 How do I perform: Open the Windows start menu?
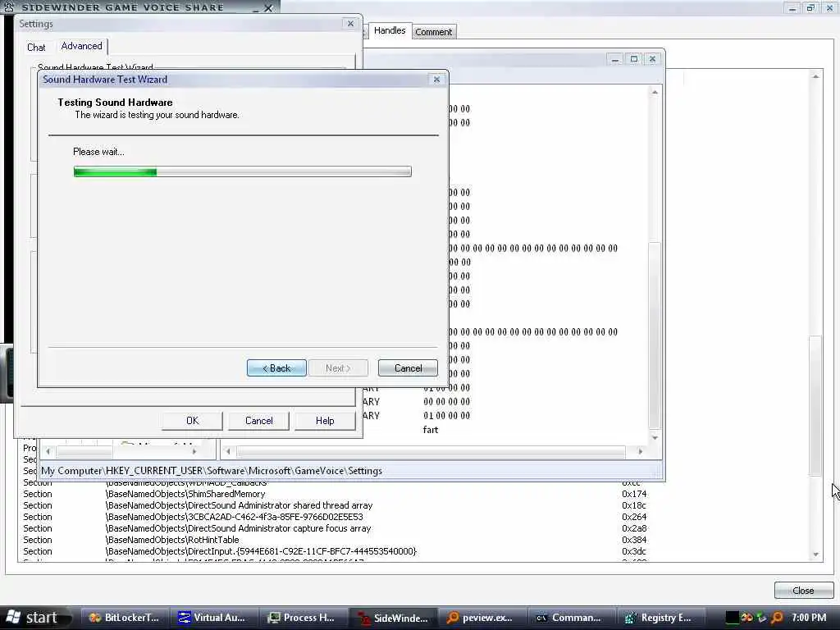[36, 618]
